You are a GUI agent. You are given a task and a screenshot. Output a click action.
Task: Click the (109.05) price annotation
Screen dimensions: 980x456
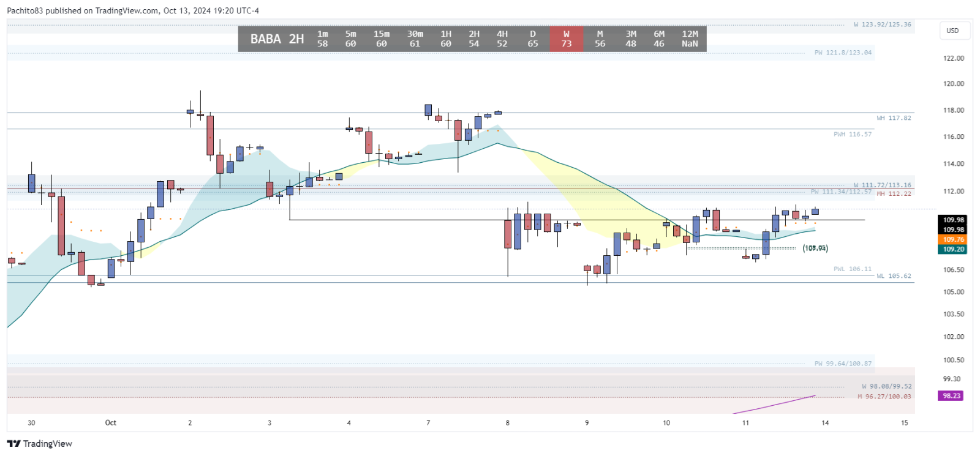pyautogui.click(x=815, y=248)
